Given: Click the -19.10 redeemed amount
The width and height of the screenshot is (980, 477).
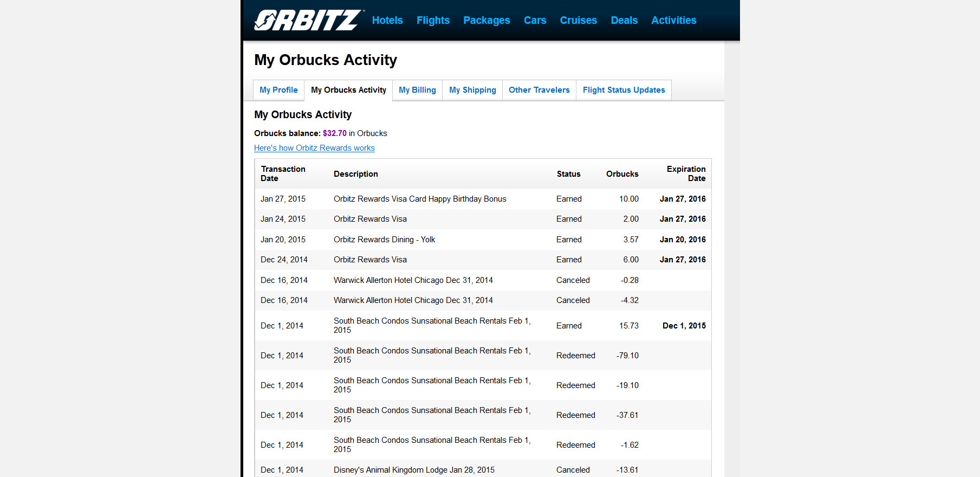Looking at the screenshot, I should click(x=627, y=385).
